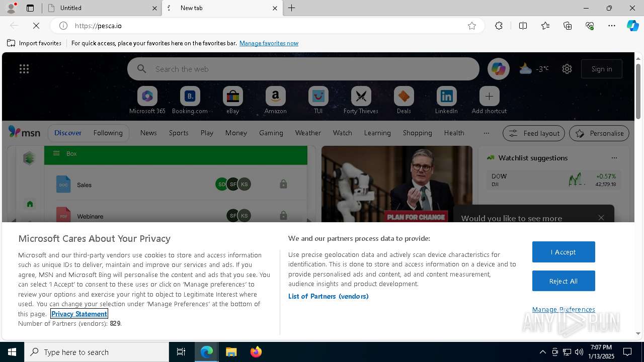Open the apps grid launcher
The height and width of the screenshot is (362, 644).
(24, 69)
